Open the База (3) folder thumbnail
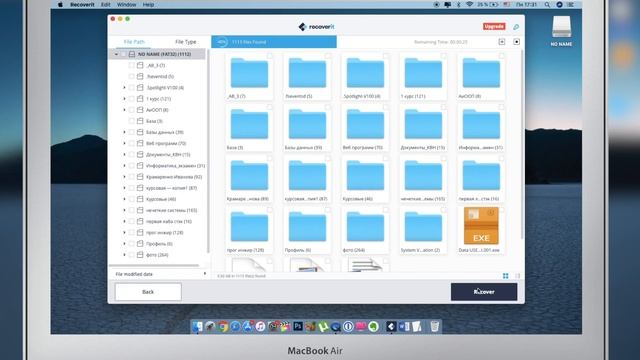 249,125
